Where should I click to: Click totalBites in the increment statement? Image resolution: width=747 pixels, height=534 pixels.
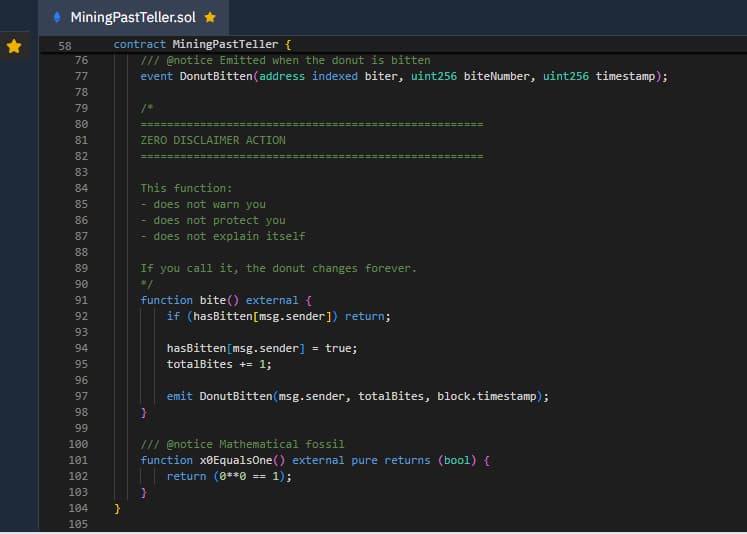[x=199, y=364]
